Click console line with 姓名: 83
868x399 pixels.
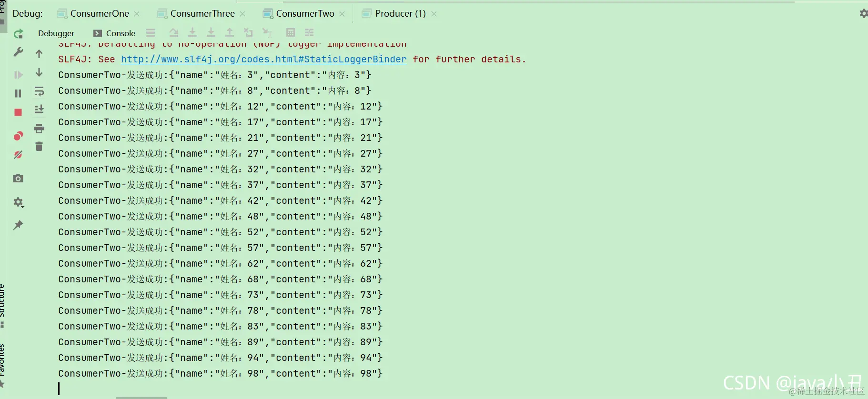[221, 326]
